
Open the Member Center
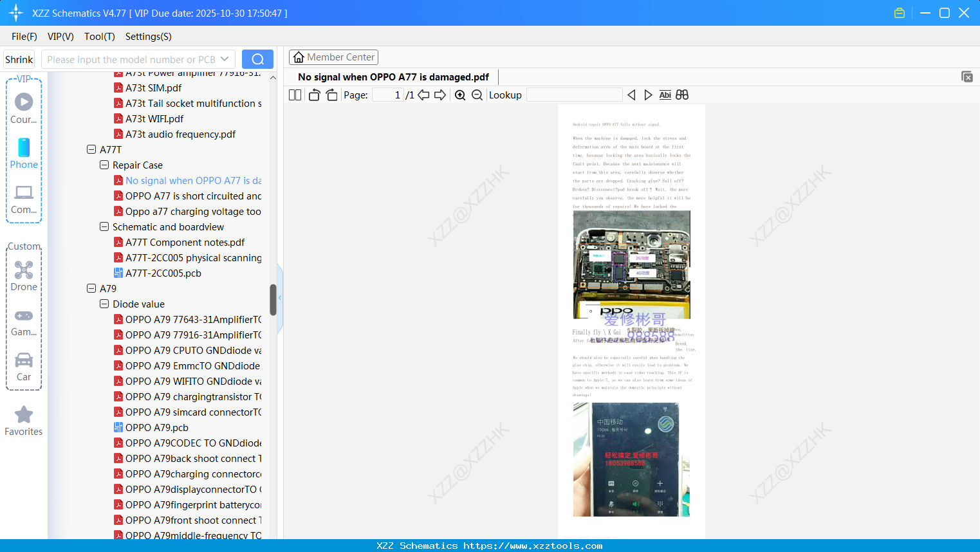[x=333, y=57]
